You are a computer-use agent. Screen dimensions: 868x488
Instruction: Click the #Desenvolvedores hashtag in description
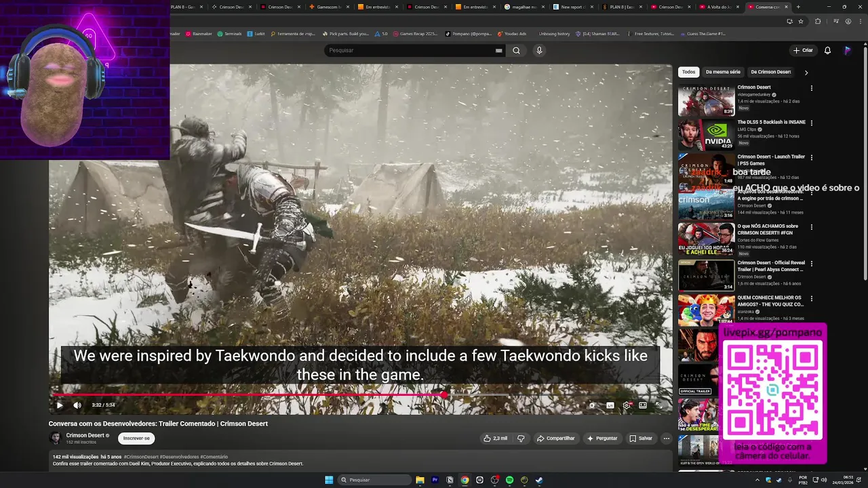179,457
